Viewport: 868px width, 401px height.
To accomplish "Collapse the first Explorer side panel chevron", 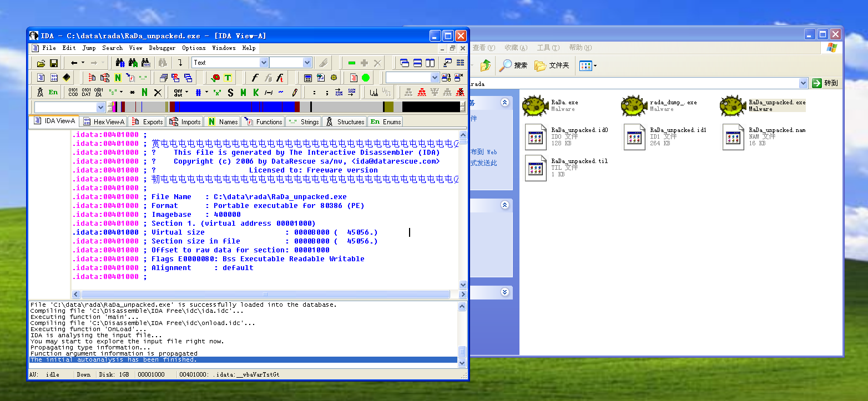I will tap(504, 103).
